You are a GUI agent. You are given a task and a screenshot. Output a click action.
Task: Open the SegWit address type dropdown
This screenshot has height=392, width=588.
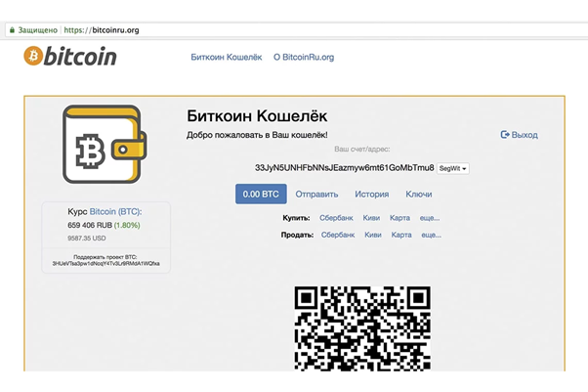click(x=452, y=168)
